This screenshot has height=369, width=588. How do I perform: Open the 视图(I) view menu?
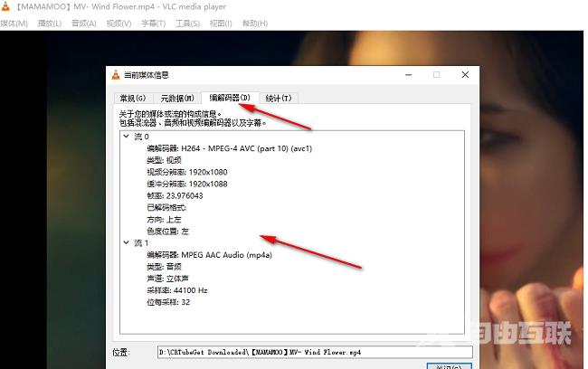222,23
